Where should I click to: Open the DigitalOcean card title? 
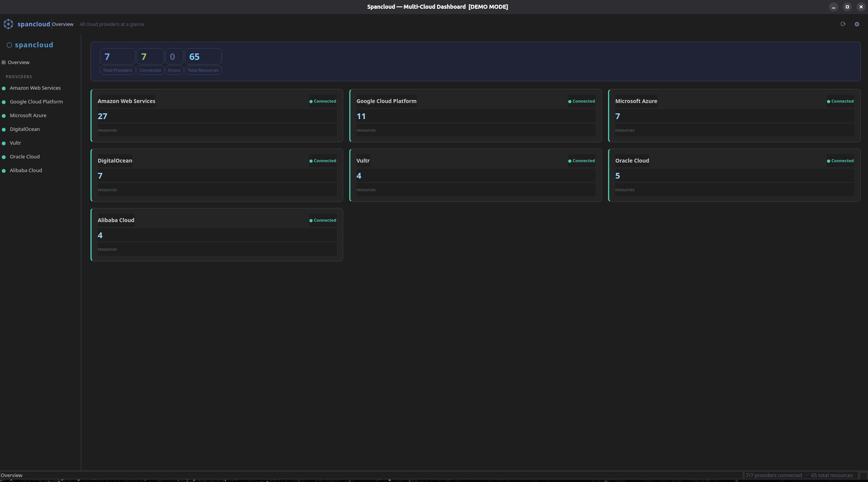click(x=115, y=161)
